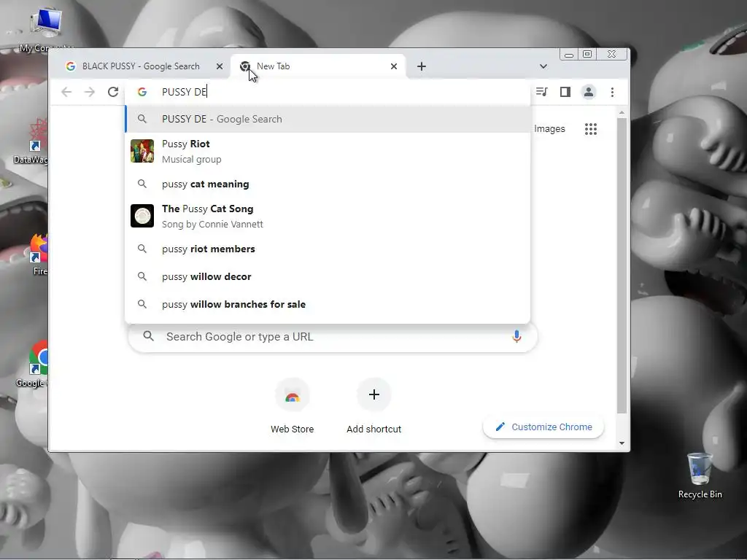This screenshot has height=560, width=747.
Task: Choose the Riot musical group suggestion
Action: (328, 151)
